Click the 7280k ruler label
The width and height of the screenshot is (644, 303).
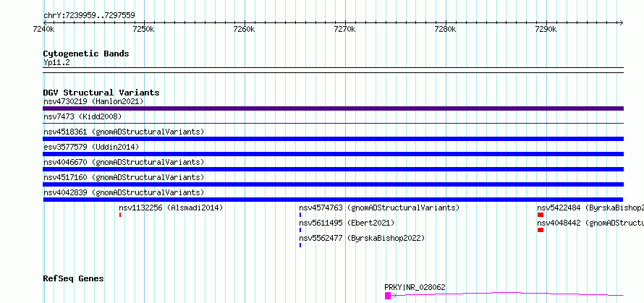click(445, 29)
